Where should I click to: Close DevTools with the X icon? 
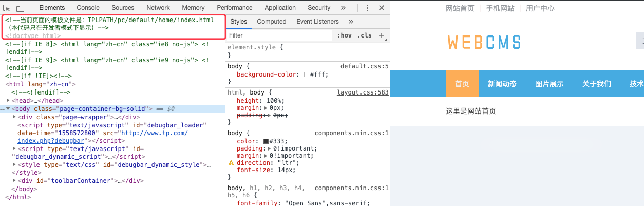[x=381, y=8]
